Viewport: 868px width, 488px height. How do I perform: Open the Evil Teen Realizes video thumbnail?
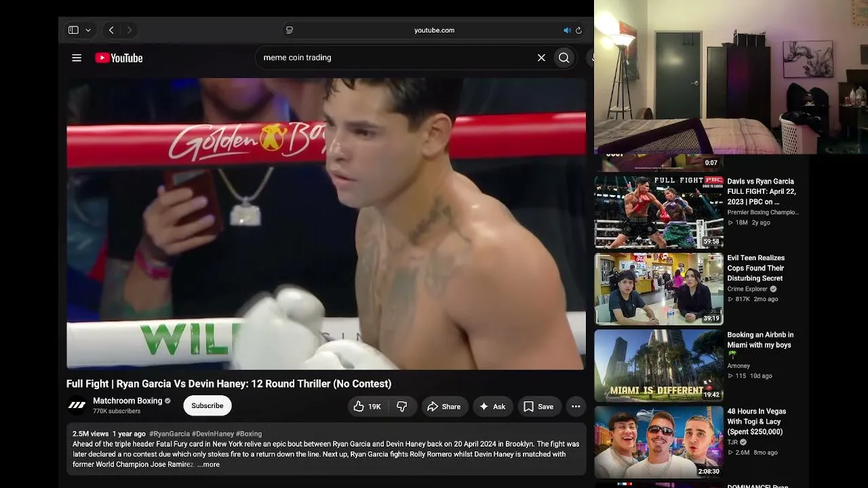click(659, 289)
